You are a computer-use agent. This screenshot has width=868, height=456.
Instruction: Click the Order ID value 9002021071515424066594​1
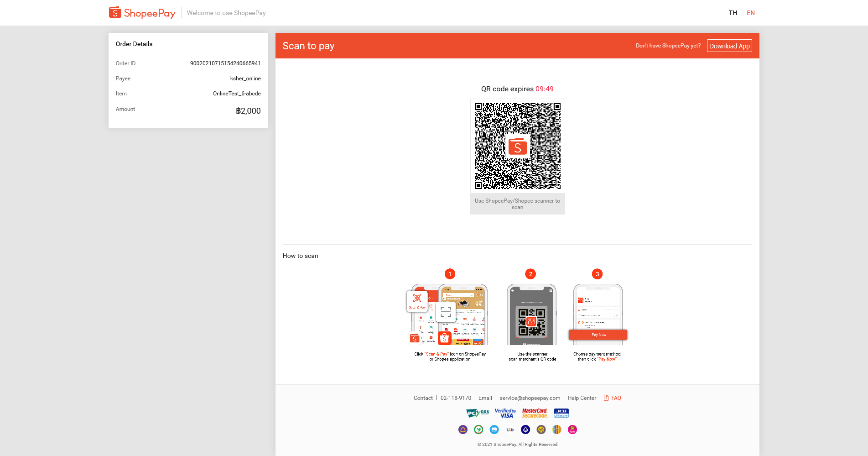[x=225, y=63]
